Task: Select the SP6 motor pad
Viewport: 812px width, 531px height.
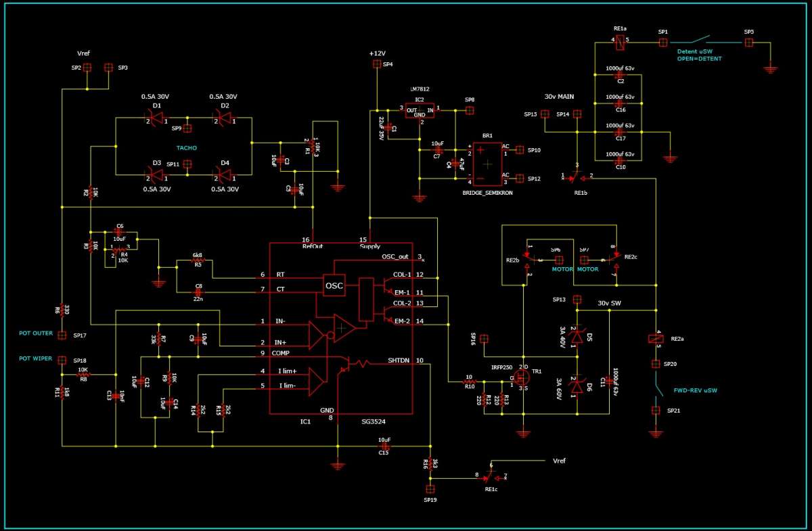Action: pyautogui.click(x=559, y=260)
